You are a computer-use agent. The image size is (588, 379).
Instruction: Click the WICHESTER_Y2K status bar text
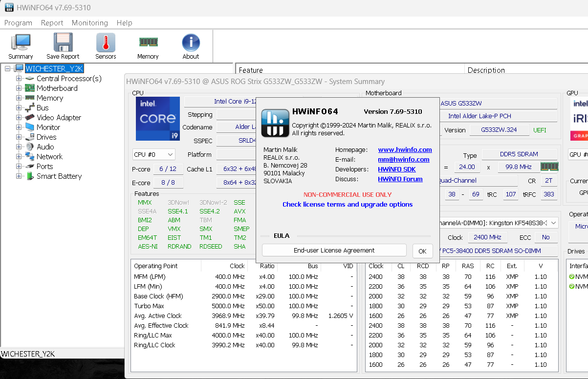click(27, 354)
